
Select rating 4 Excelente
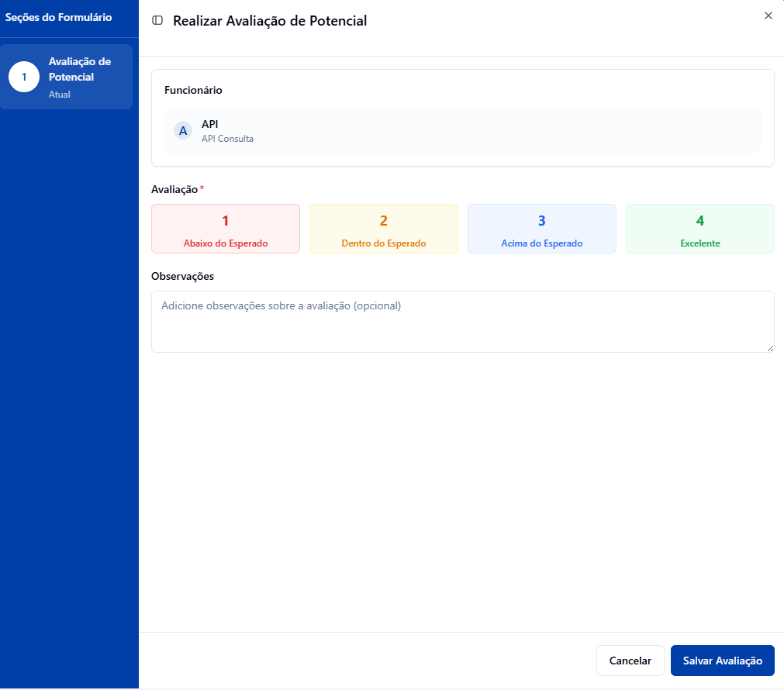tap(699, 229)
